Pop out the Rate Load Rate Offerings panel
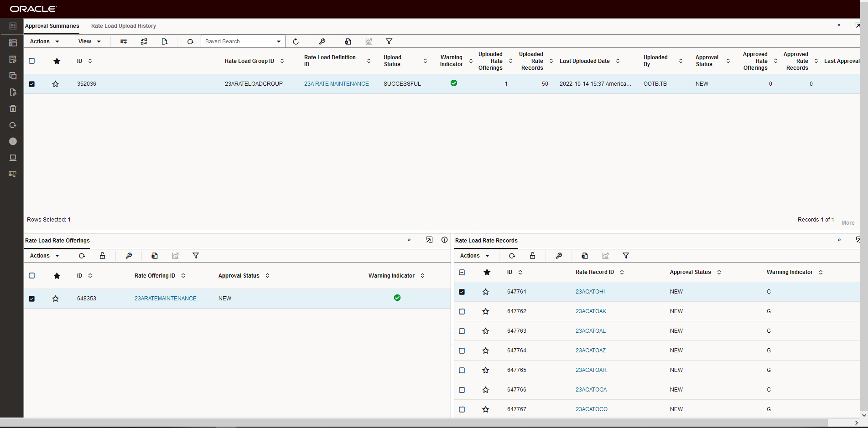Image resolution: width=868 pixels, height=428 pixels. point(429,240)
